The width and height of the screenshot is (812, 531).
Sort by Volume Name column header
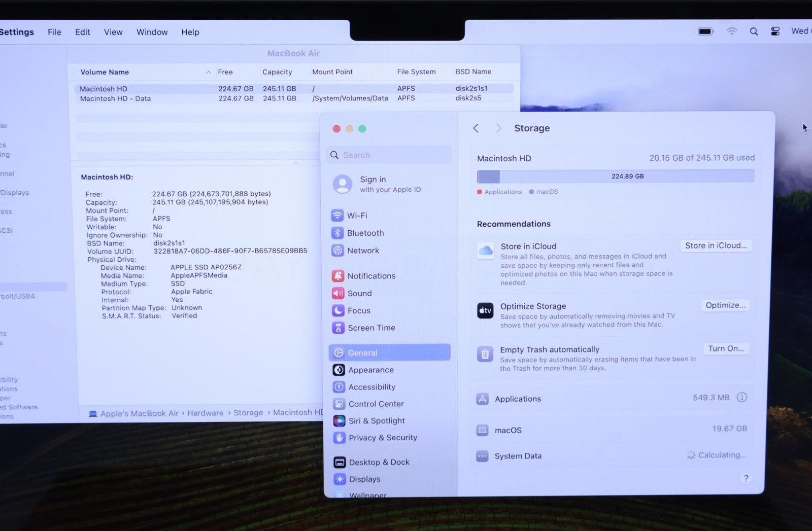pyautogui.click(x=105, y=72)
